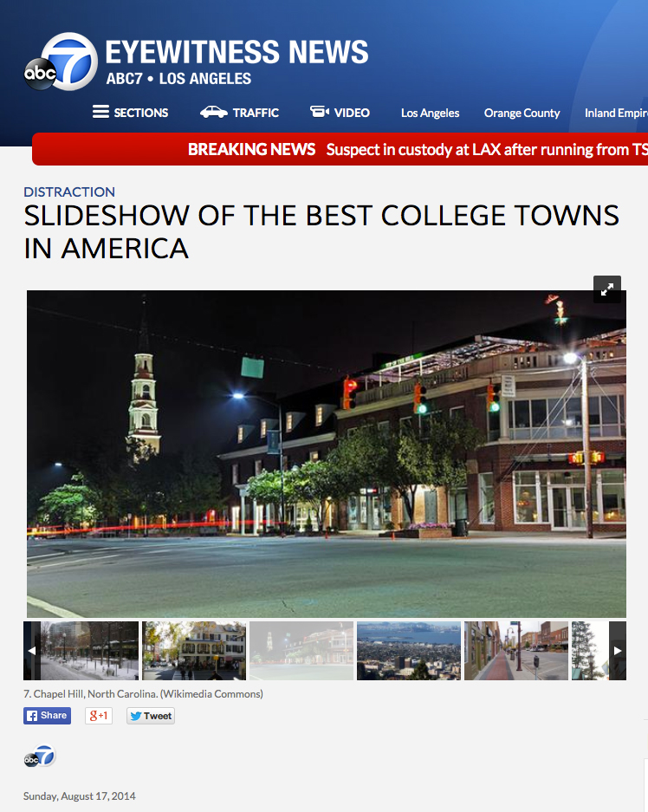648x812 pixels.
Task: Click the ABC7 logo in the header
Action: click(x=61, y=62)
